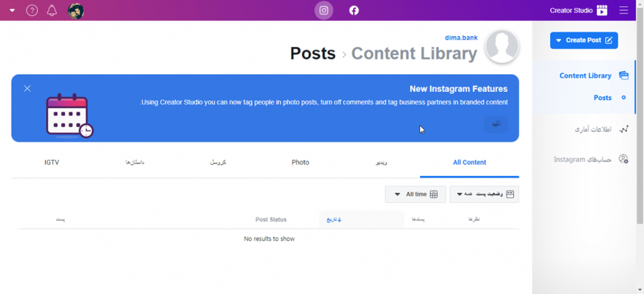
Task: Select the All Content tab
Action: point(469,162)
